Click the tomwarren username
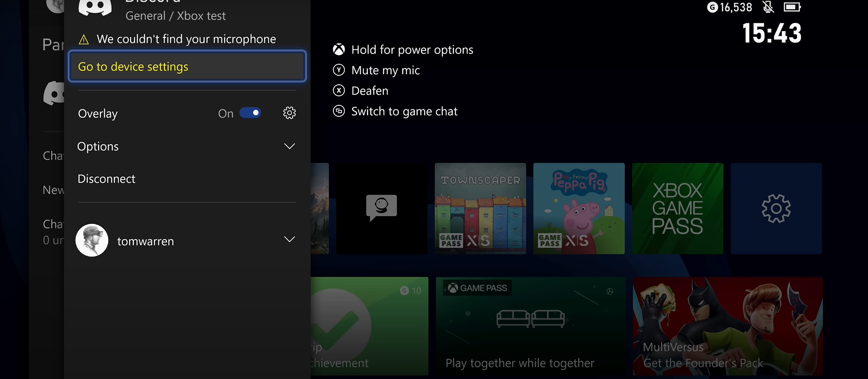The height and width of the screenshot is (379, 868). (146, 241)
